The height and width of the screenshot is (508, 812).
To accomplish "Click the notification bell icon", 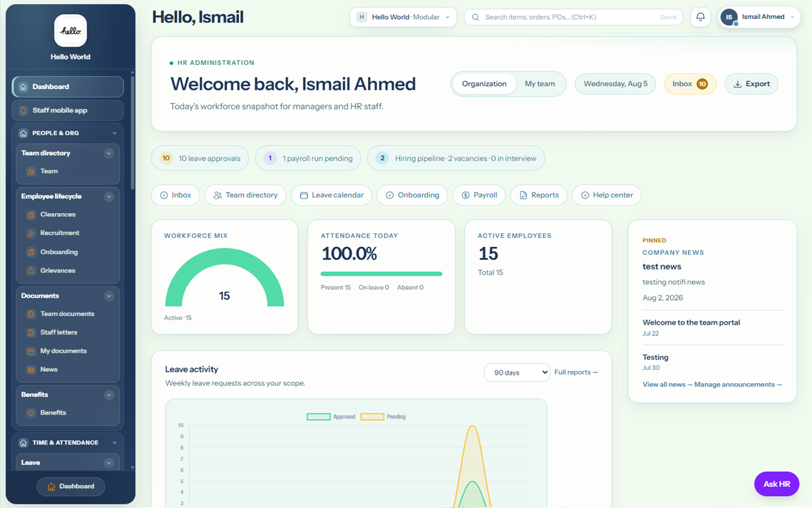I will pos(700,17).
